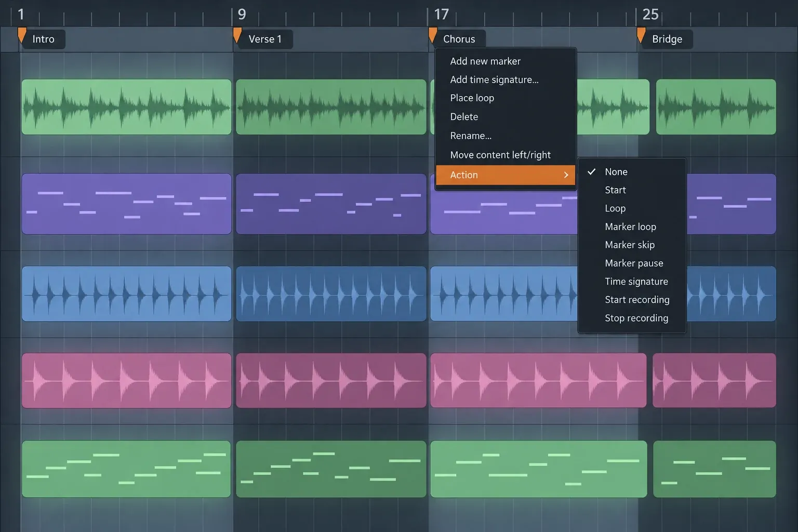Set marker action to Marker loop
Viewport: 798px width, 532px height.
coord(632,227)
